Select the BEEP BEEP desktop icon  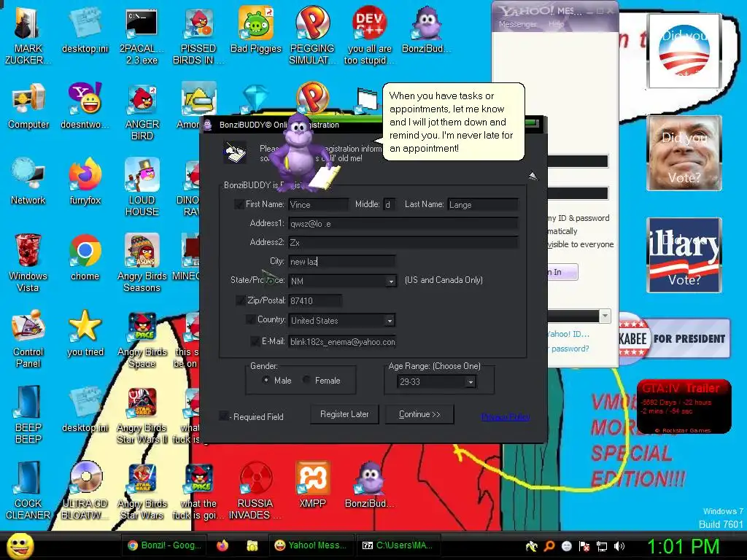pos(28,414)
